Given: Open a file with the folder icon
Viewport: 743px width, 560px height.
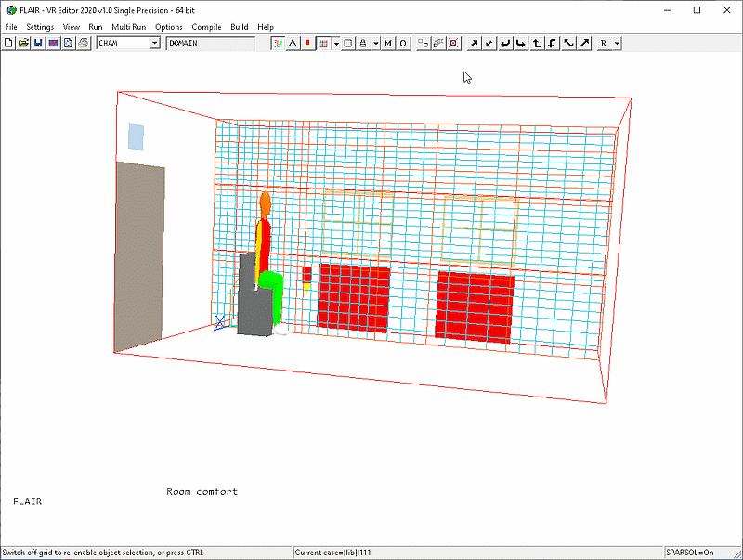Looking at the screenshot, I should click(x=23, y=43).
